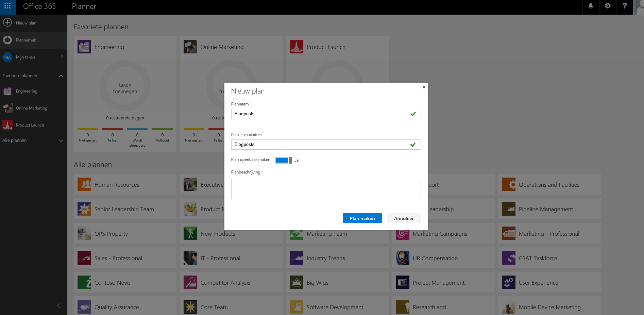Open the IT - Professional plan
Screen dimensions: 644x315
[231, 258]
